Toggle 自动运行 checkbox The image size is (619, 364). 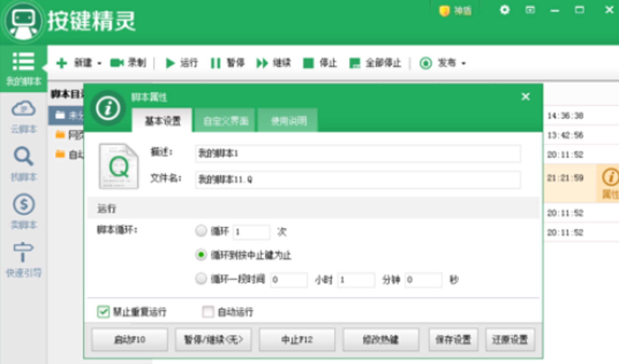coord(208,312)
